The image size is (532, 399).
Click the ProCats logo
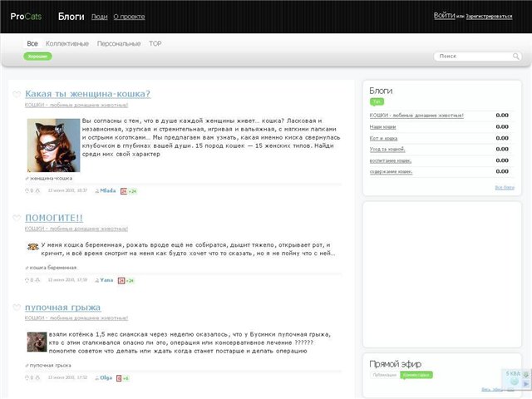26,17
